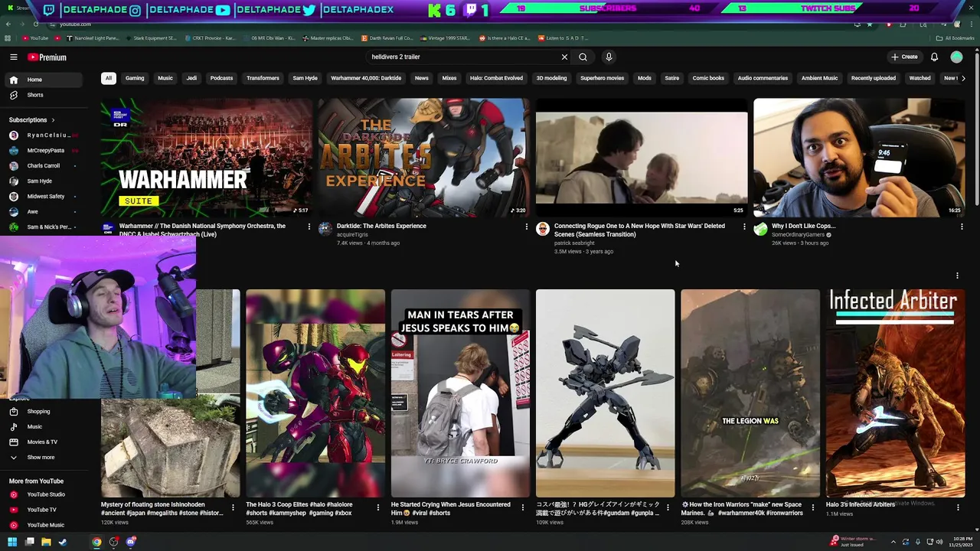Open the 'All Bookmarks' folder in Chrome
This screenshot has height=551, width=980.
955,38
